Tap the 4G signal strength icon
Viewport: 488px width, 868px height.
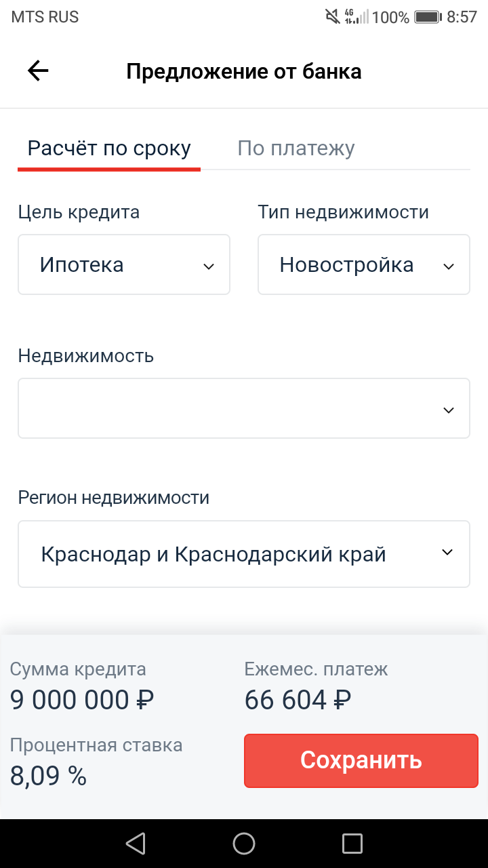coord(357,17)
